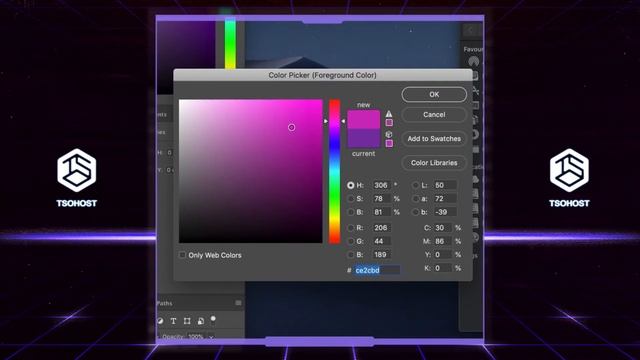Click inside the saturation-brightness color field

coord(251,171)
